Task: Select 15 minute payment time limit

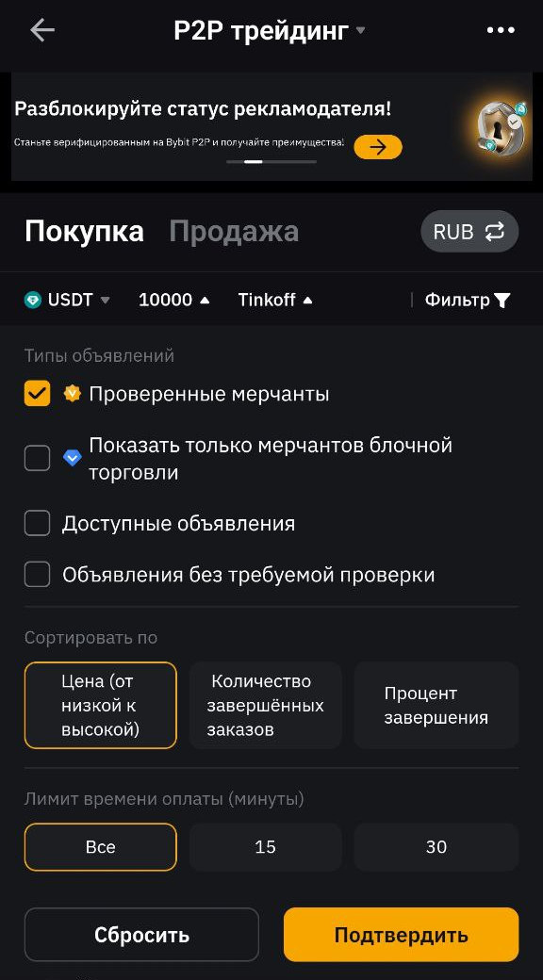Action: (265, 846)
